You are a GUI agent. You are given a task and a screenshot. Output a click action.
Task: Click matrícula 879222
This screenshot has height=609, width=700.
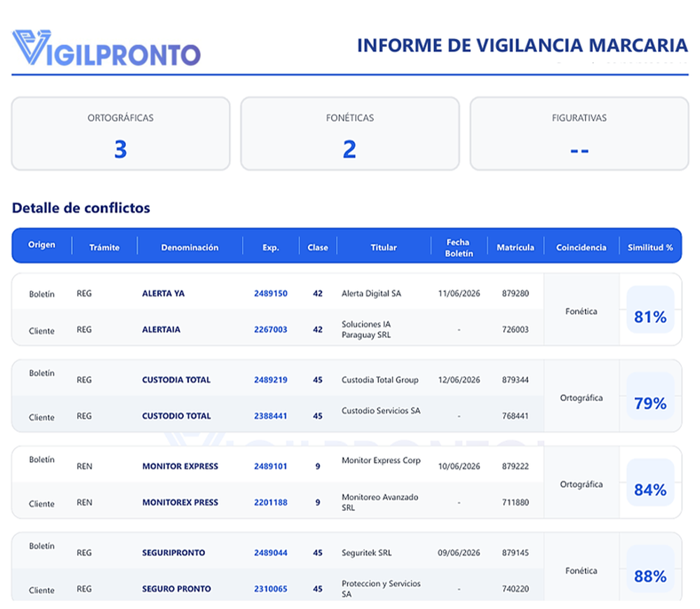tap(515, 466)
